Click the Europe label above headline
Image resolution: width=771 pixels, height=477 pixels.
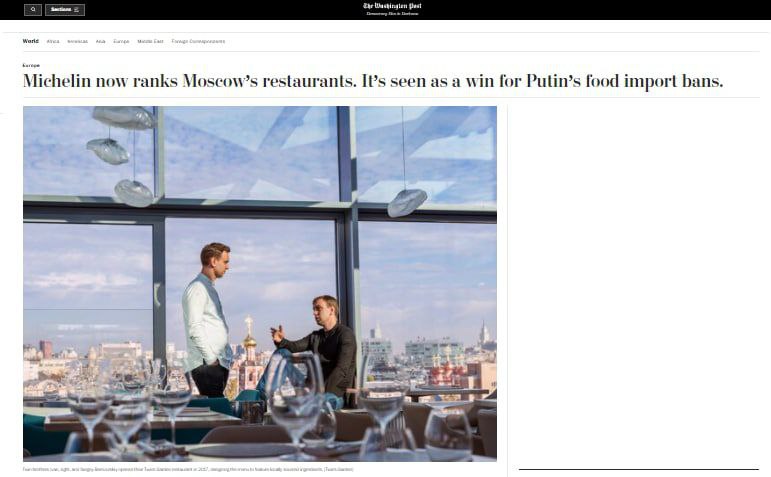pos(32,65)
